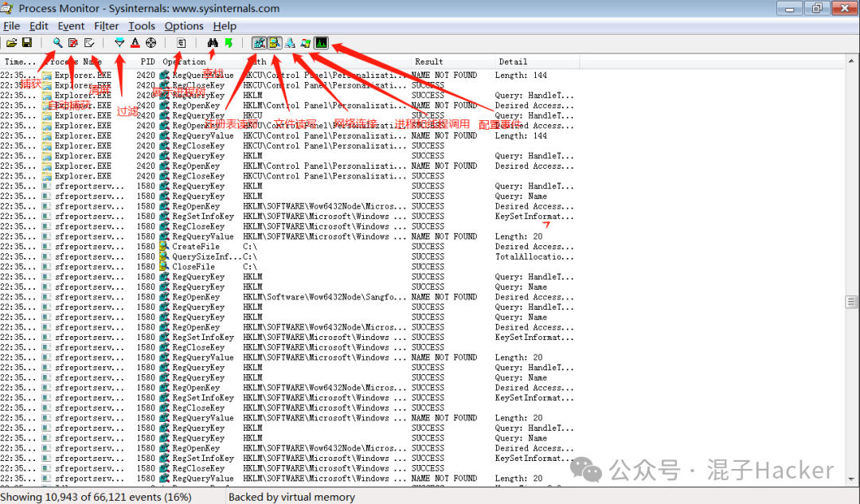Toggle Show Network Activity icon
The height and width of the screenshot is (504, 860).
(x=290, y=43)
